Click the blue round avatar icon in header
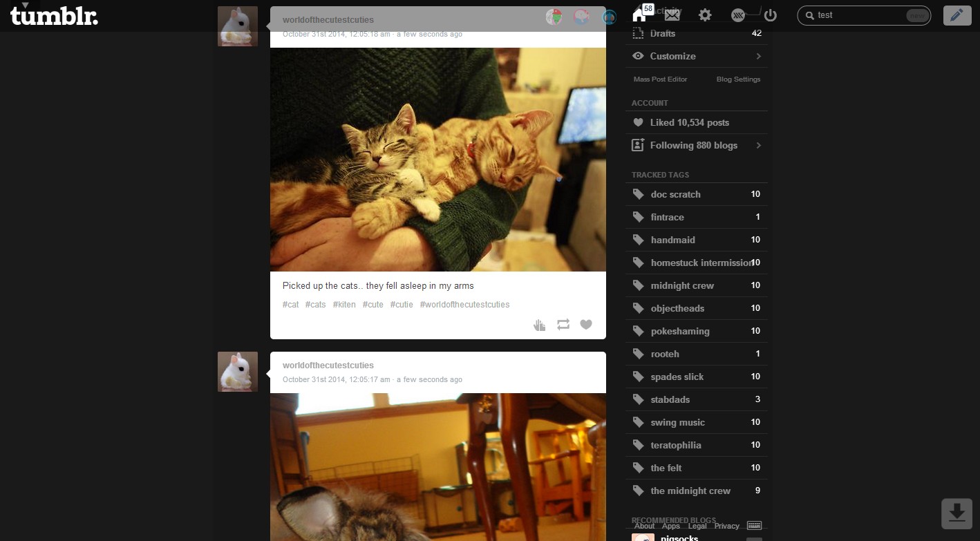980x541 pixels. click(609, 17)
